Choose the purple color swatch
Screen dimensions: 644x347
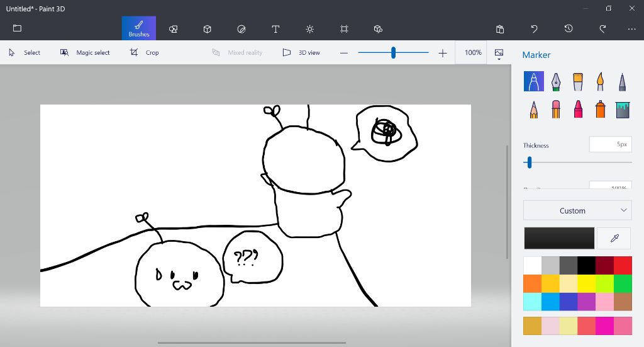point(587,302)
